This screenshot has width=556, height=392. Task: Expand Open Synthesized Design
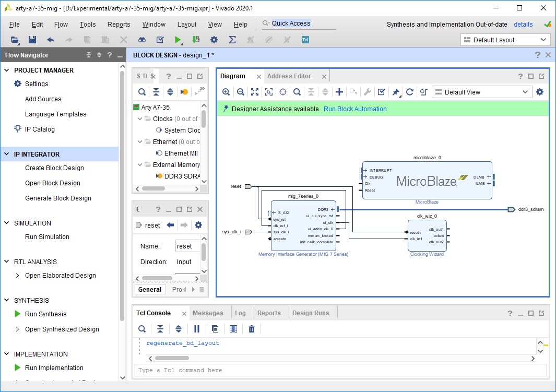17,329
